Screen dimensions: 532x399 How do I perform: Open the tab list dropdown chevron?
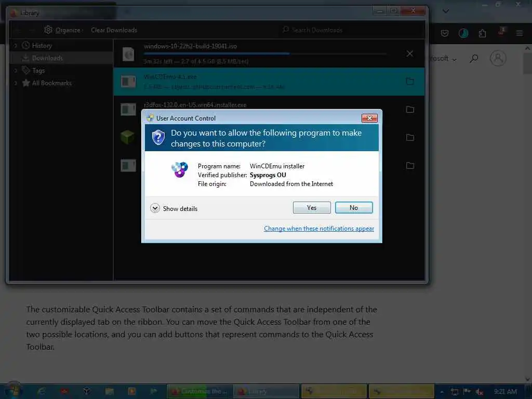pyautogui.click(x=446, y=11)
